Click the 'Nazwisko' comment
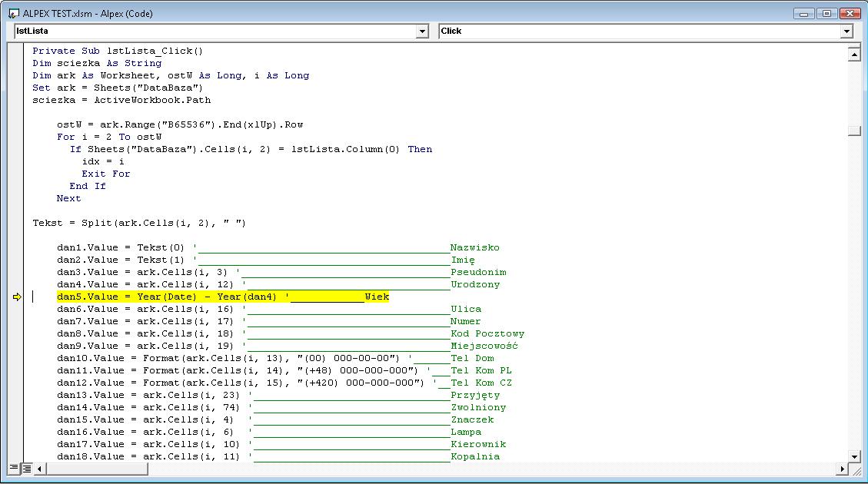Image resolution: width=868 pixels, height=484 pixels. pos(474,247)
